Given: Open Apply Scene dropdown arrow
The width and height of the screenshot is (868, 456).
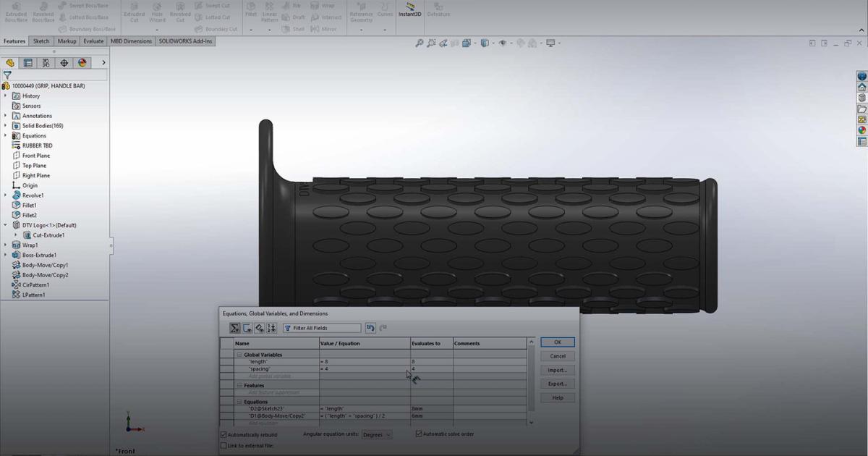Looking at the screenshot, I should [x=541, y=43].
